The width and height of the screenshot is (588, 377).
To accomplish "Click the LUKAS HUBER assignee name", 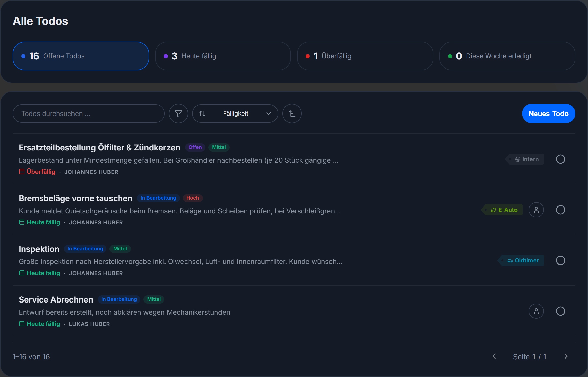I will click(89, 324).
